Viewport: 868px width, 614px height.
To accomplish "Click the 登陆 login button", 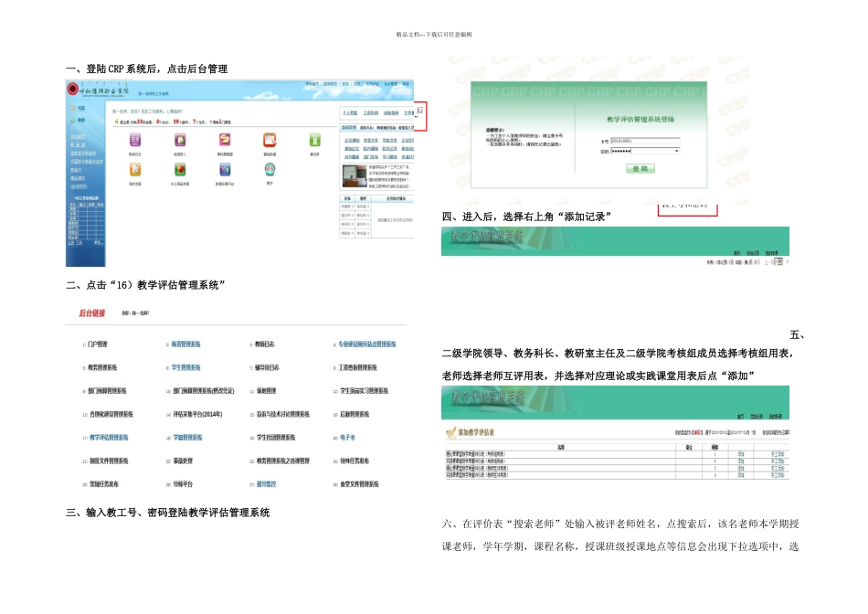I will tap(640, 168).
